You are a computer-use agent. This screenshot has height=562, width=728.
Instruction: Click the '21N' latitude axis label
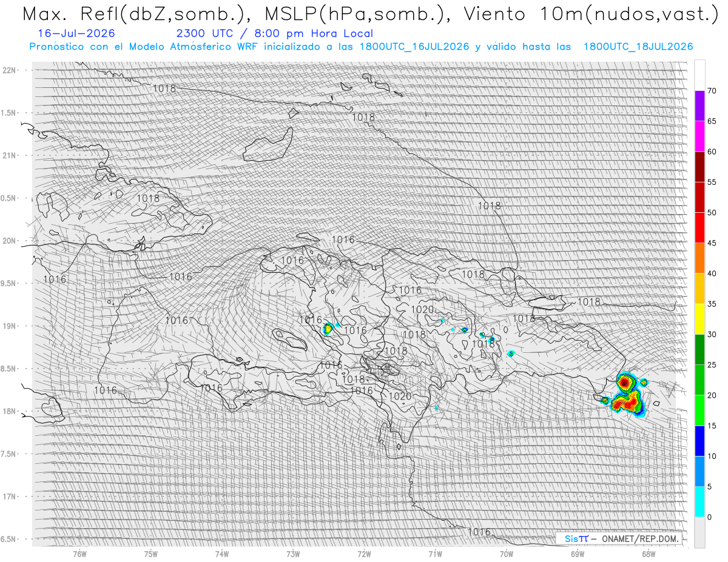point(9,156)
